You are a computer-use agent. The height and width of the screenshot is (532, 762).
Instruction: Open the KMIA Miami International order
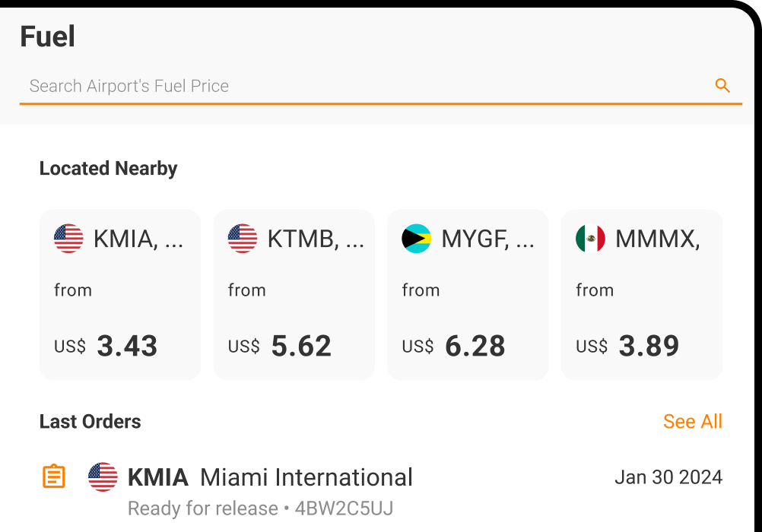pos(270,477)
